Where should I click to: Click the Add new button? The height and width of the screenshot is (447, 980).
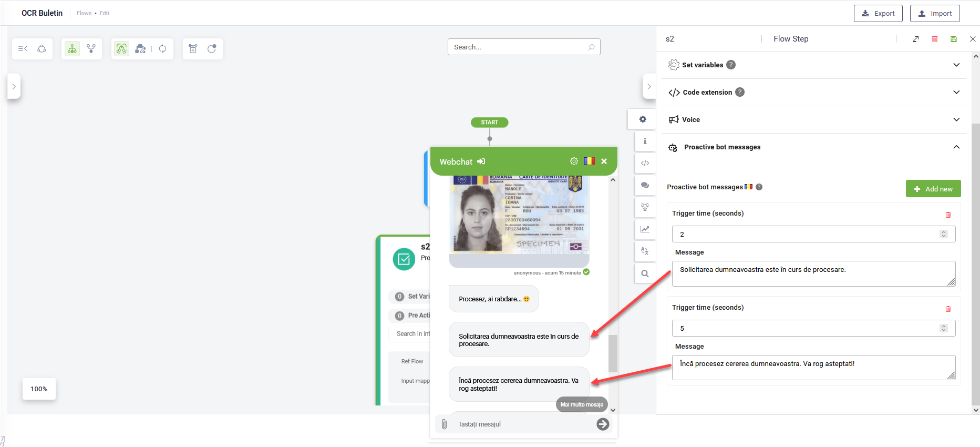click(933, 189)
